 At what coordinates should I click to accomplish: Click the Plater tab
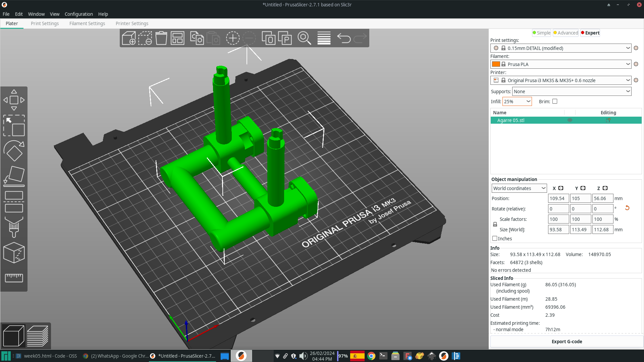click(12, 23)
